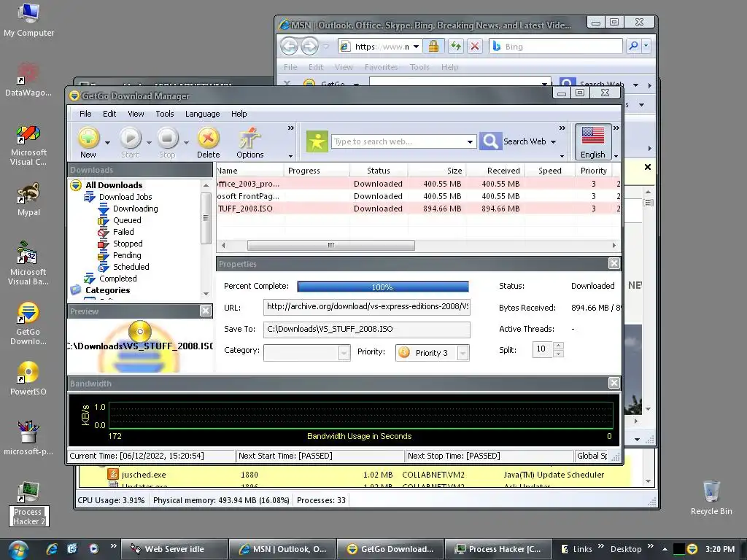Expand the browser address bar dropdown
This screenshot has width=747, height=560.
pos(416,47)
